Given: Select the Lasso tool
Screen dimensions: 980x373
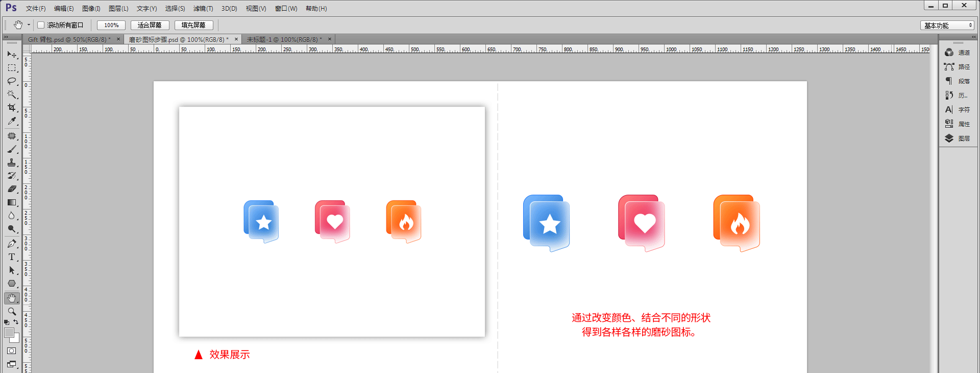Looking at the screenshot, I should click(12, 81).
